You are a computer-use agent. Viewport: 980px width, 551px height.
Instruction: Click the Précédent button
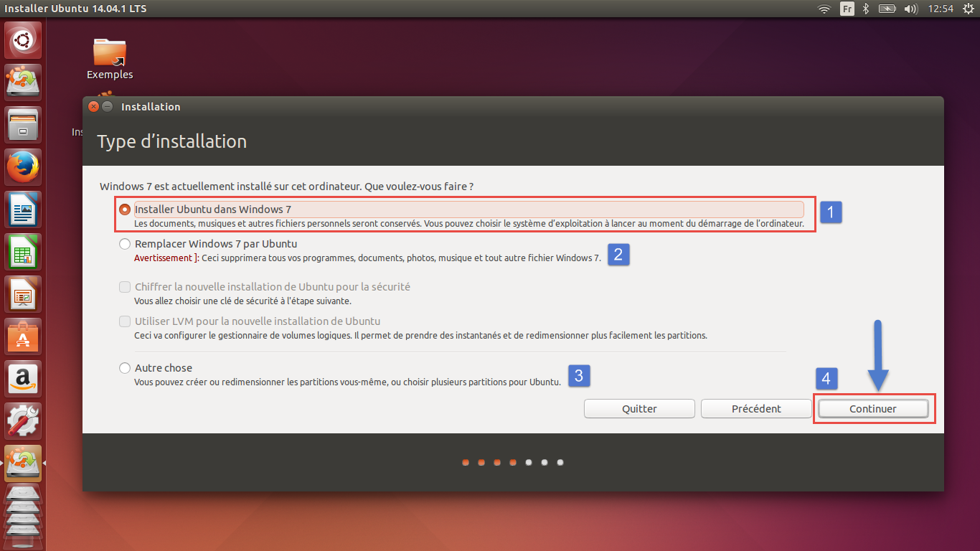coord(756,409)
